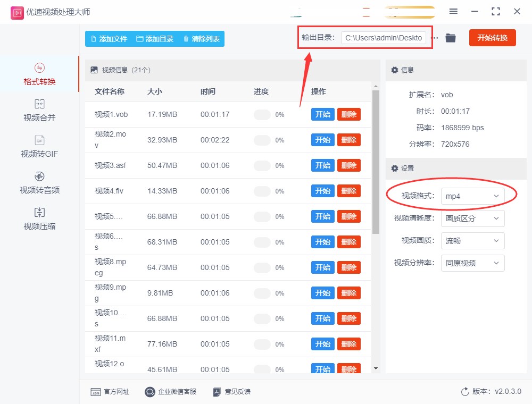Viewport: 532px width, 404px height.
Task: Click the three-dots browse output path button
Action: pos(435,38)
